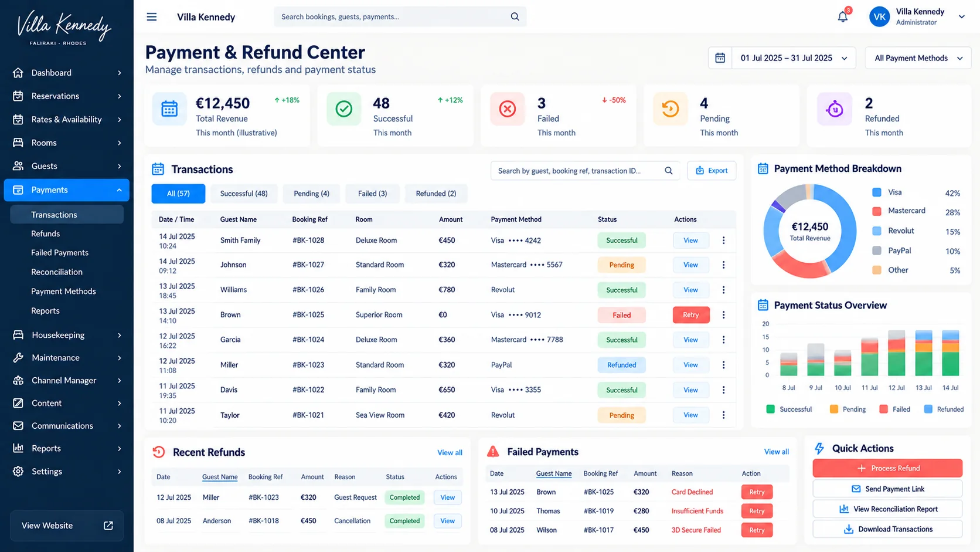
Task: Click the search magnifier in top bar
Action: [515, 16]
